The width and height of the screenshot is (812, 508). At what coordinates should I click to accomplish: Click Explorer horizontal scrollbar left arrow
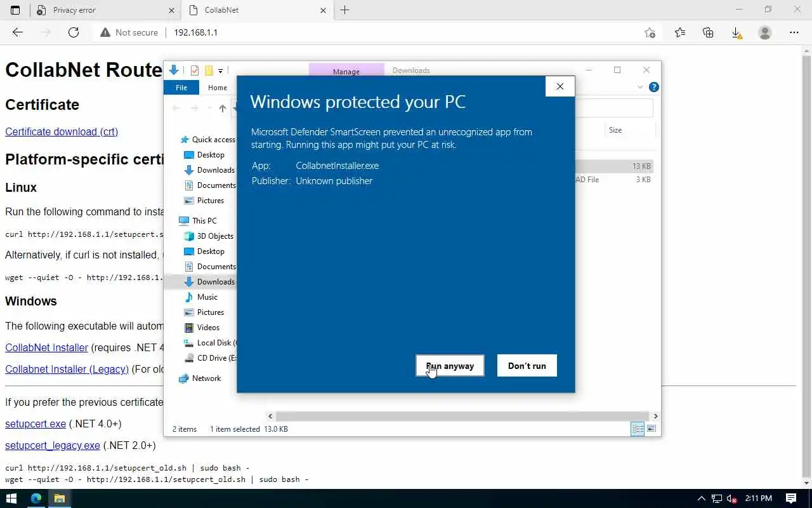click(270, 416)
